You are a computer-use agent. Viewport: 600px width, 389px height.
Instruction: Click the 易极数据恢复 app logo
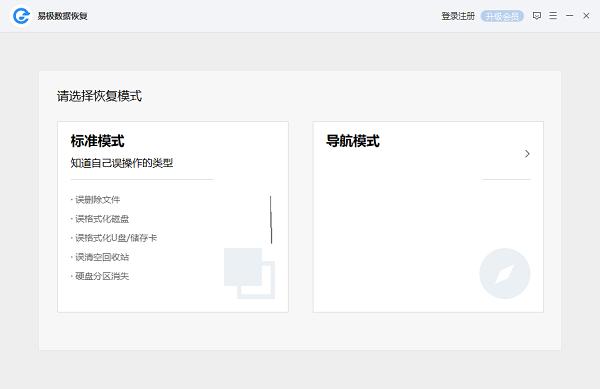pos(21,16)
